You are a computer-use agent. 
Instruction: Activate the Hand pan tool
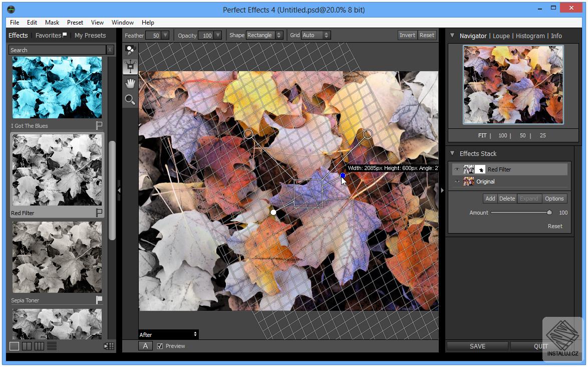click(x=130, y=83)
